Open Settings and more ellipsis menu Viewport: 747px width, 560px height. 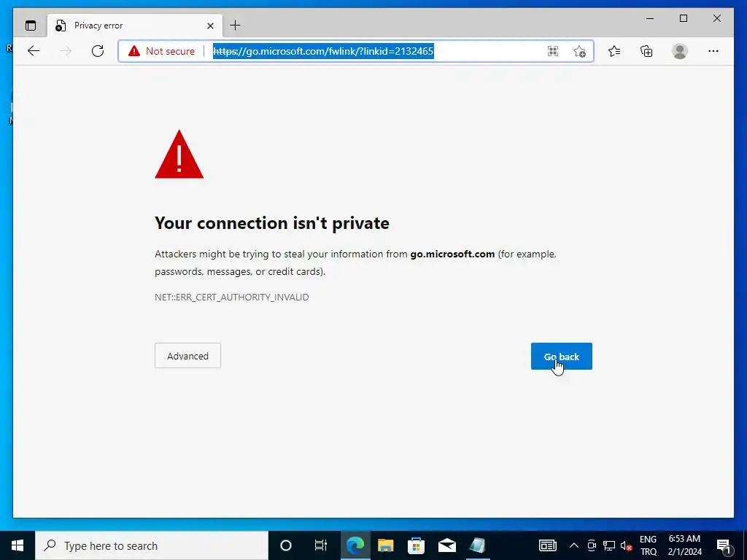click(x=713, y=51)
